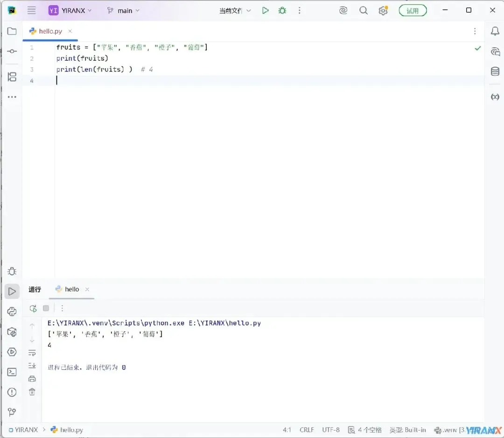This screenshot has width=504, height=438.
Task: Open the main branch dropdown
Action: pos(123,11)
